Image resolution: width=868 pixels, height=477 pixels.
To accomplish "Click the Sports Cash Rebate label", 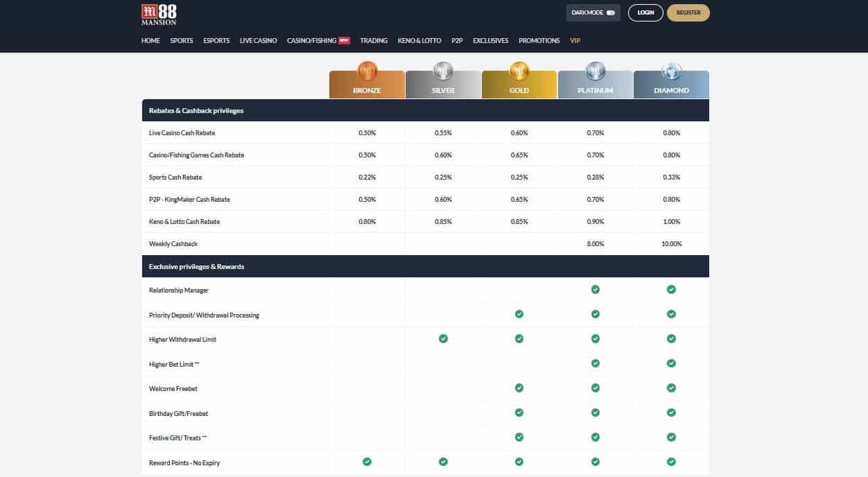I will tap(175, 177).
